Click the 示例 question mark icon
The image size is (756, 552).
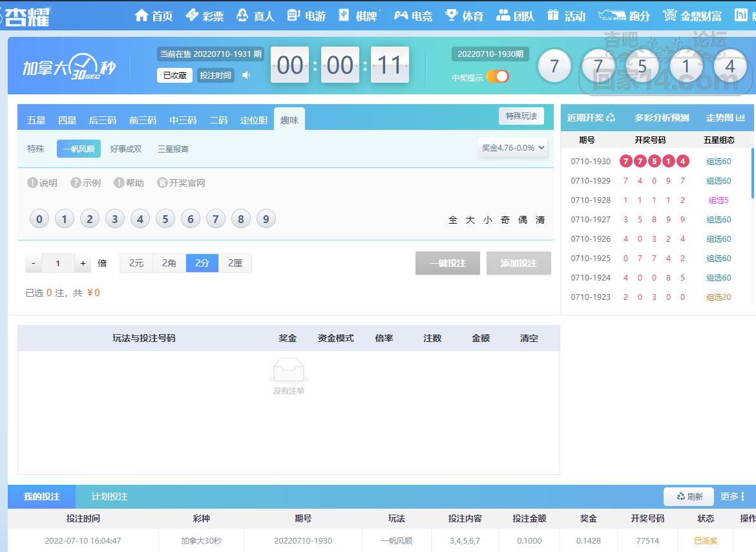tap(76, 183)
